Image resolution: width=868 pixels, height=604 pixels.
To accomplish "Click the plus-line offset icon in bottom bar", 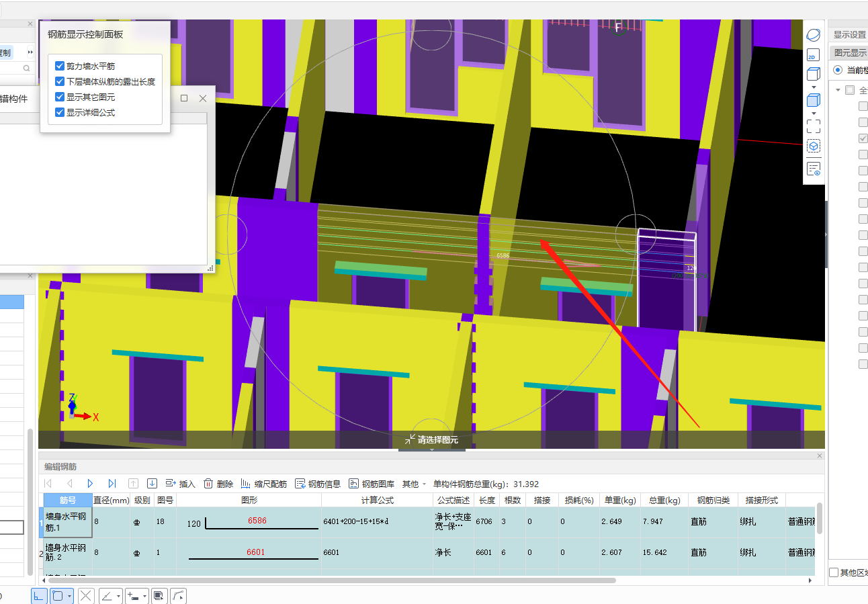I will 133,595.
